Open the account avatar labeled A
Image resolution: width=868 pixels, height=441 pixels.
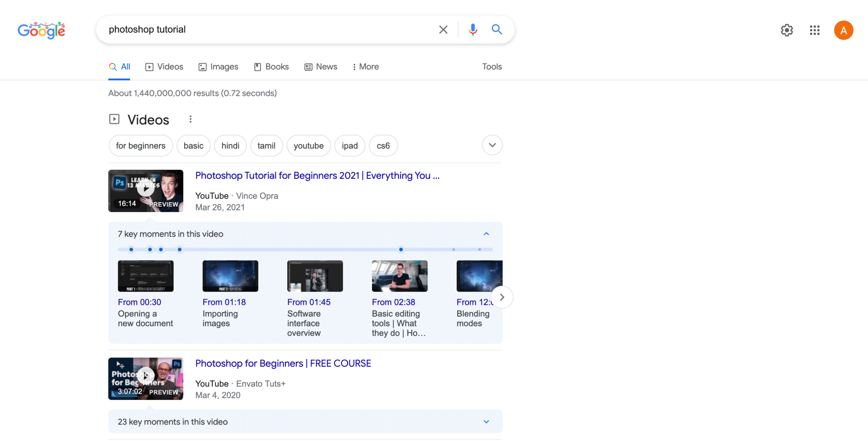pyautogui.click(x=843, y=30)
